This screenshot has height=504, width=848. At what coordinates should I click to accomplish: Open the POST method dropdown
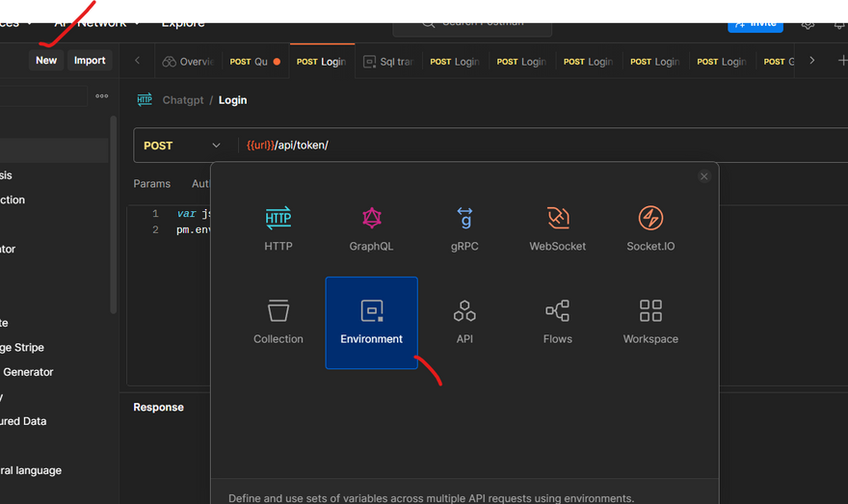point(183,146)
